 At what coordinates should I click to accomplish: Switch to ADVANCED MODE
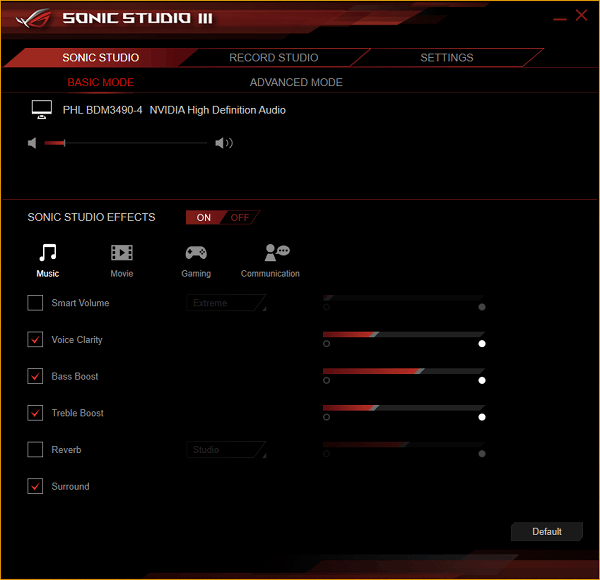coord(296,82)
